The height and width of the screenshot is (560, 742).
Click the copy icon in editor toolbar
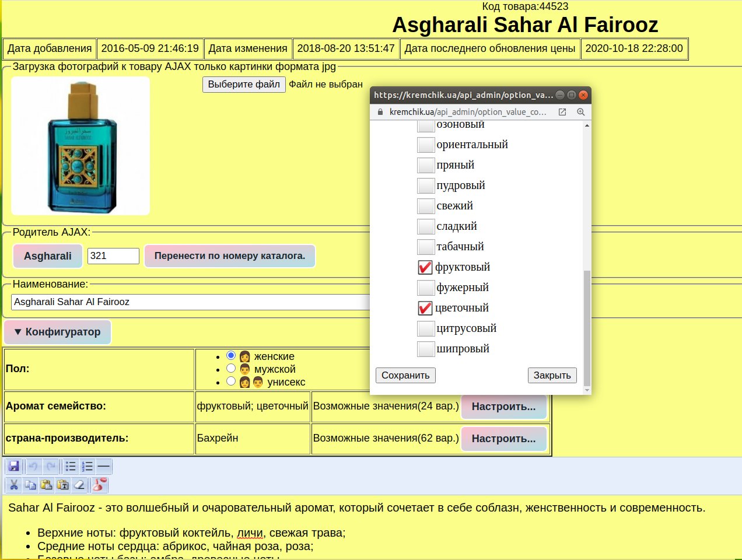(30, 485)
